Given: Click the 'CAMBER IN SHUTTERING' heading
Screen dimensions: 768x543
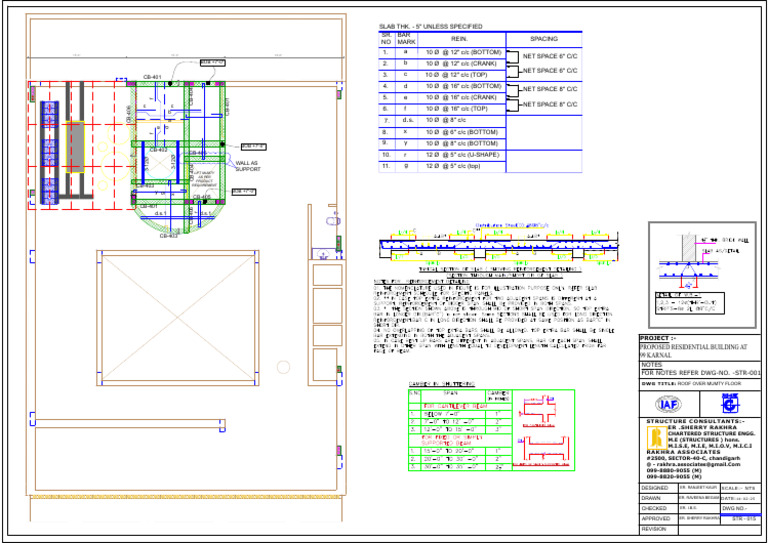Looking at the screenshot, I should point(442,384).
